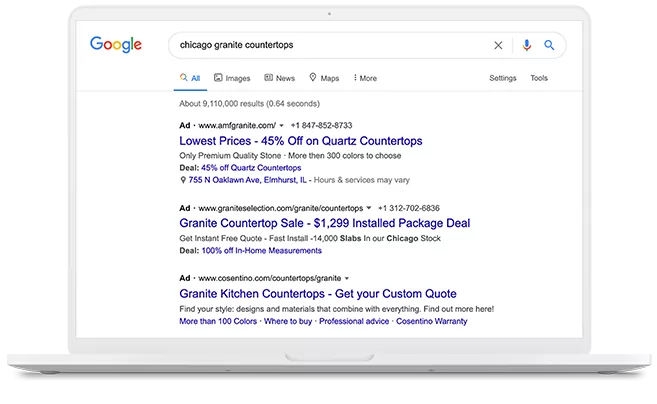Open 'Granite Kitchen Countertops - Get your Custom Quote'
The height and width of the screenshot is (404, 657).
click(318, 294)
